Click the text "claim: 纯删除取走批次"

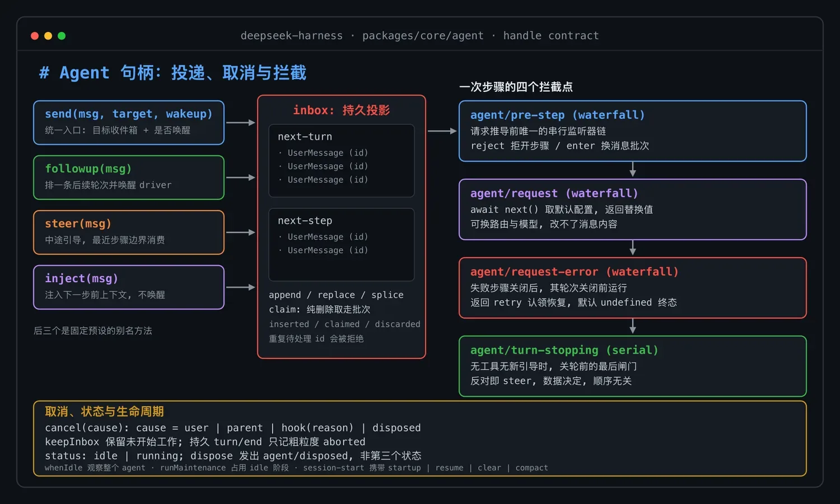319,310
